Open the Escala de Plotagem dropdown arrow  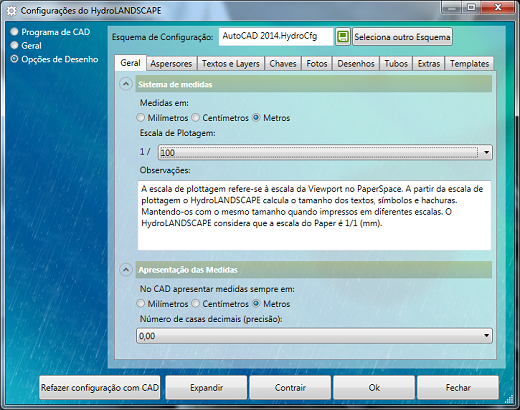click(x=486, y=153)
